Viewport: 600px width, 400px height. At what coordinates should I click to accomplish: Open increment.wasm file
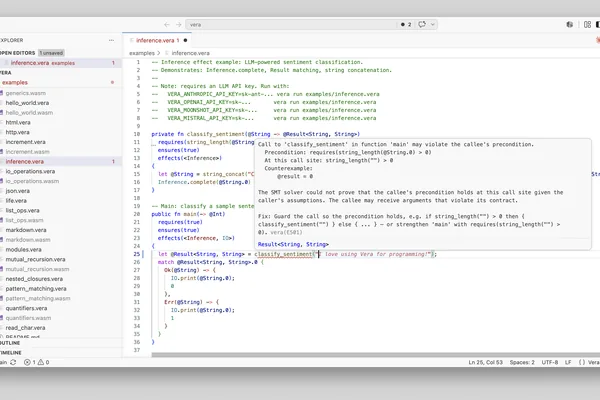[27, 152]
